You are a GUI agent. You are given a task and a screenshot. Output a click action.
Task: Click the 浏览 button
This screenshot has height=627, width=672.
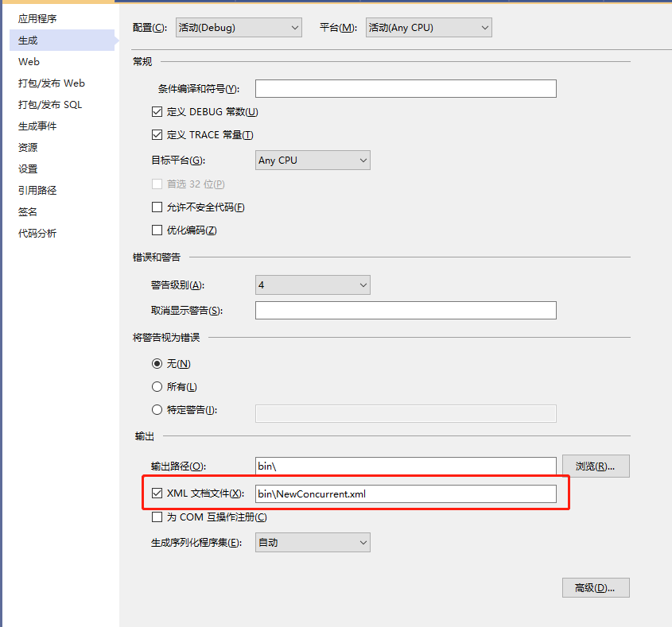[596, 466]
